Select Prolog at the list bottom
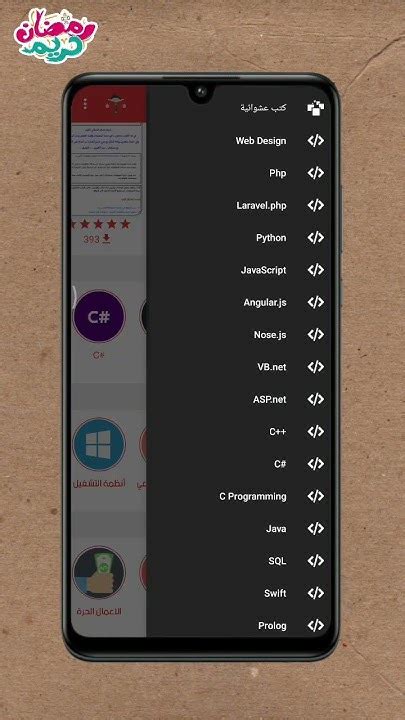405x720 pixels. (272, 625)
